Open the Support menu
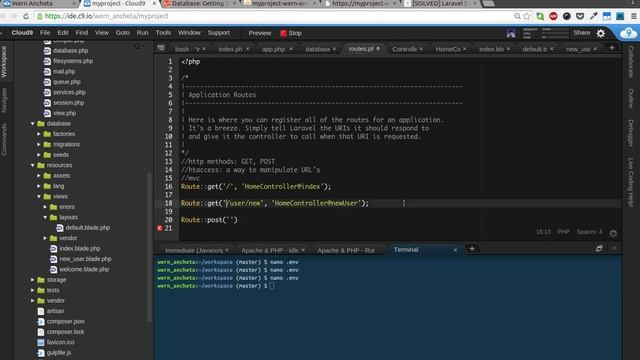This screenshot has height=360, width=640. point(219,33)
